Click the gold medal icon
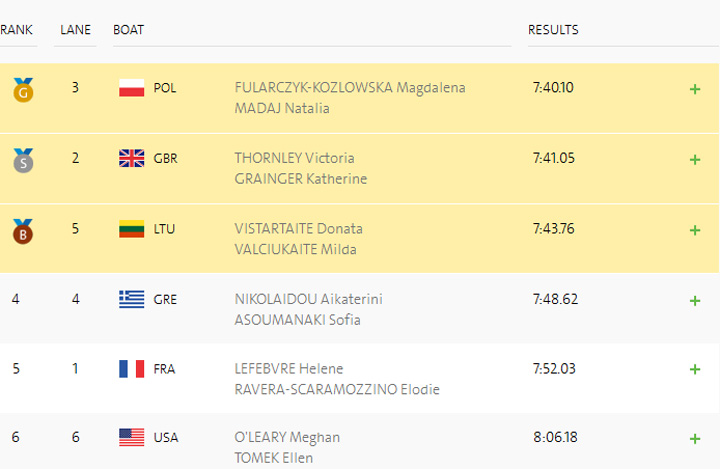This screenshot has width=720, height=469. [22, 90]
